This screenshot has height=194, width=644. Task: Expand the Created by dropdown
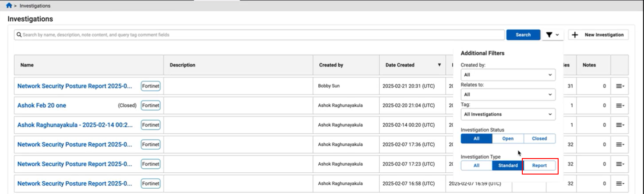coord(508,75)
